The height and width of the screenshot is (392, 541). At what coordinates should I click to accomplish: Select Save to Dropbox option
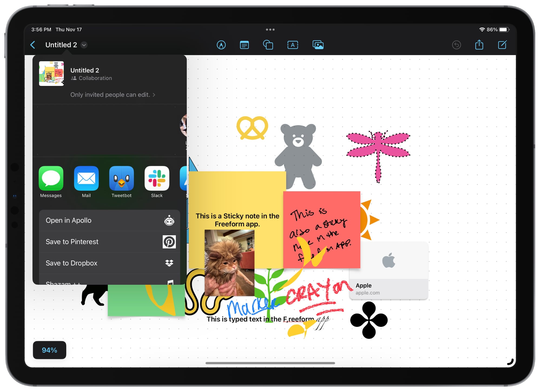point(109,263)
